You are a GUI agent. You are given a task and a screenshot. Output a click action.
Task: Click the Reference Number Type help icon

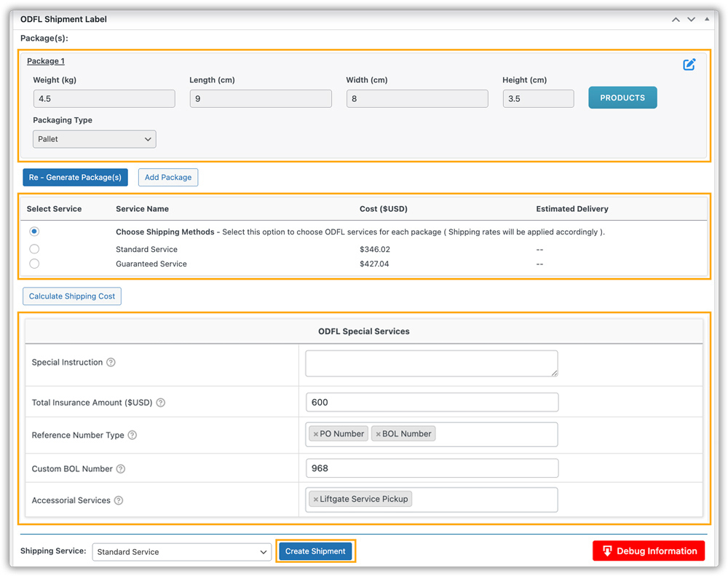pyautogui.click(x=132, y=435)
